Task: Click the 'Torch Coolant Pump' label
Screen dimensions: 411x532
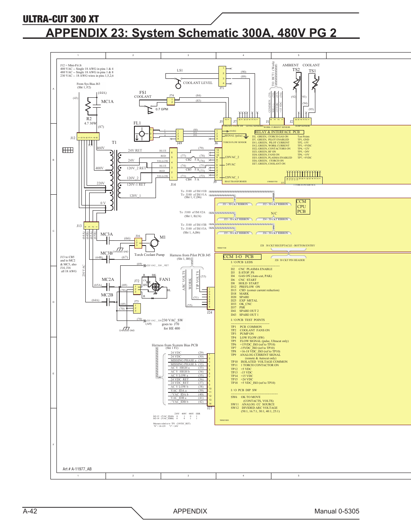Action: (149, 255)
